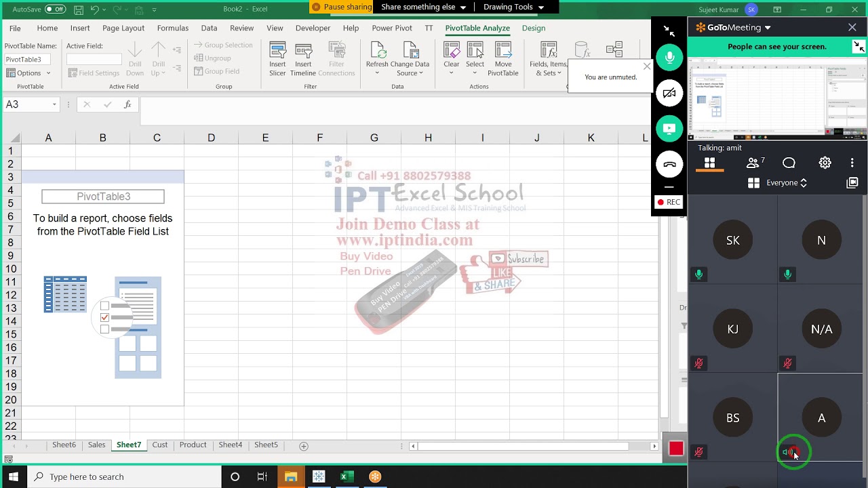Click the GoToMeeting camera off button
Viewport: 868px width, 488px height.
[669, 94]
